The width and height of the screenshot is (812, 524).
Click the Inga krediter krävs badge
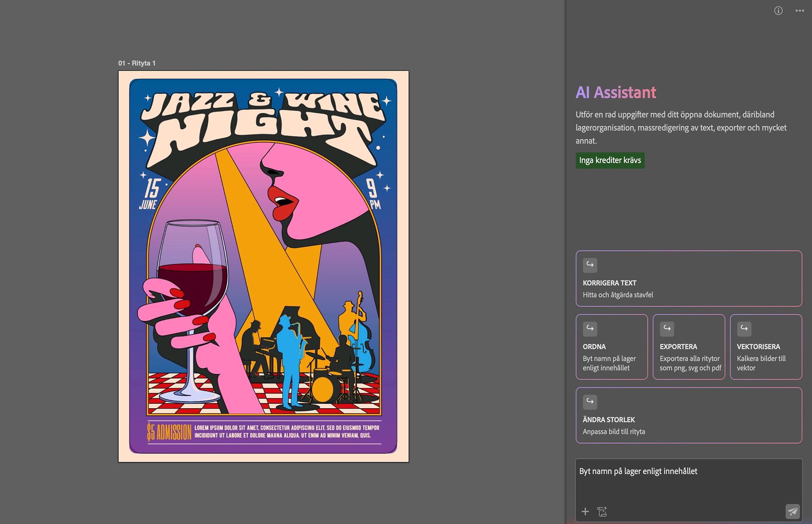[x=610, y=160]
